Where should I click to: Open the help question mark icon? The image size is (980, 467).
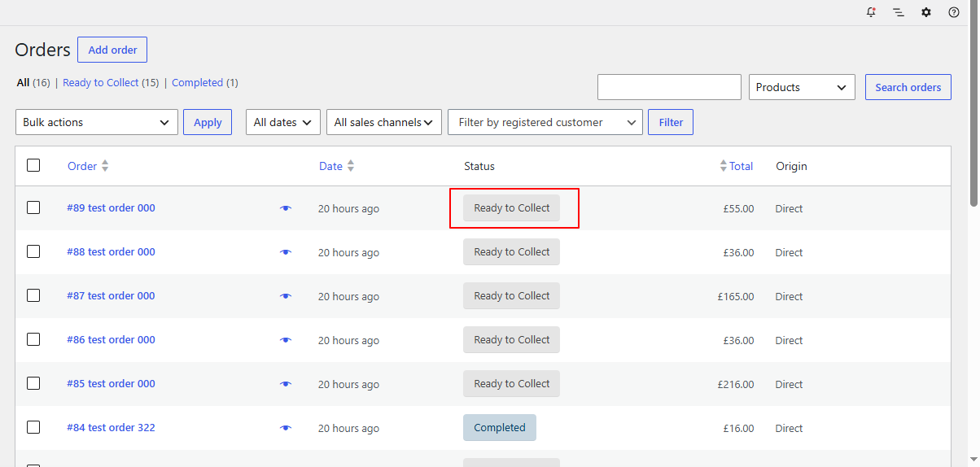click(954, 12)
